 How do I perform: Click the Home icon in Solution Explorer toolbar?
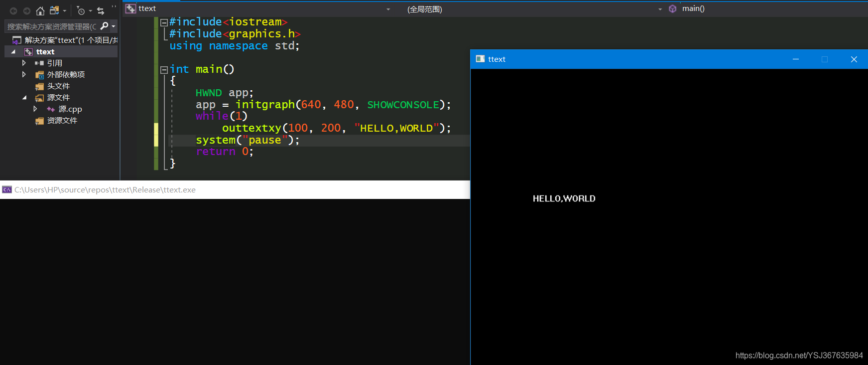pos(40,11)
